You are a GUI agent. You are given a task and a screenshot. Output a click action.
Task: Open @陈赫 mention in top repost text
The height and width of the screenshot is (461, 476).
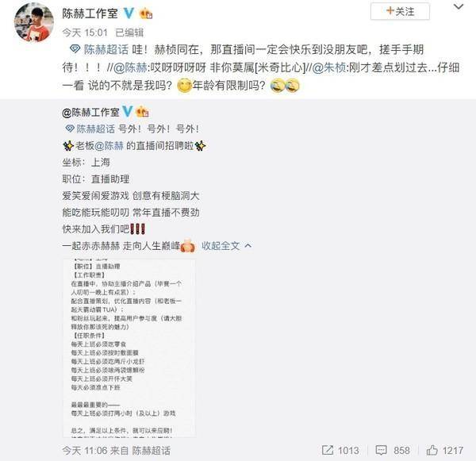click(131, 67)
